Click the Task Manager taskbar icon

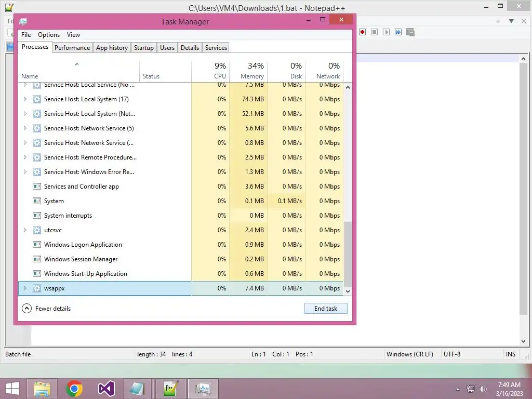point(203,389)
